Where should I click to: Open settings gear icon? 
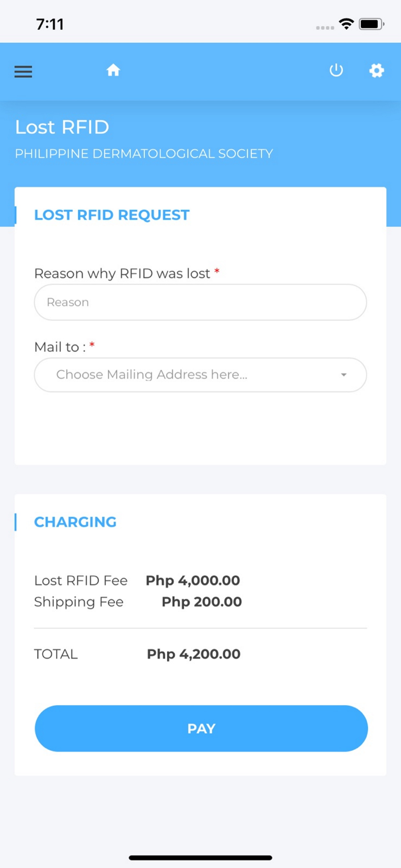376,70
